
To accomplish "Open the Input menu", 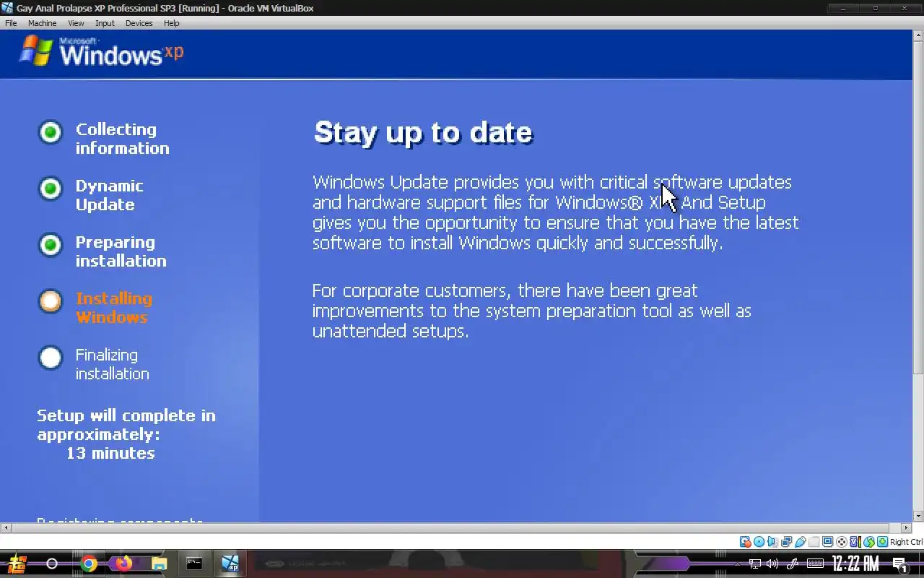I will [105, 23].
